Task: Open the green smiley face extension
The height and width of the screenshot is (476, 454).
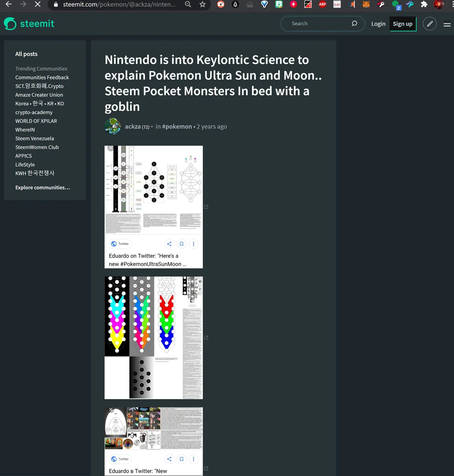Action: (279, 4)
